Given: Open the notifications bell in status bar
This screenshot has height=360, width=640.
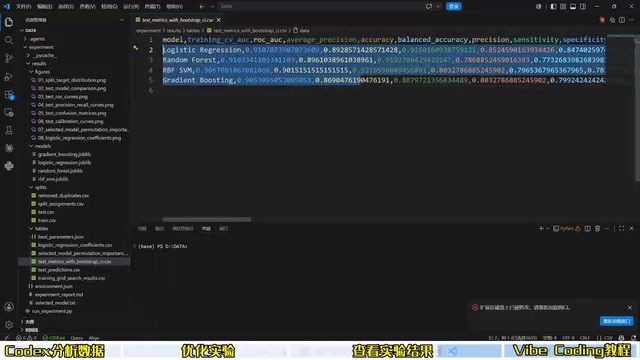Looking at the screenshot, I should coord(633,338).
